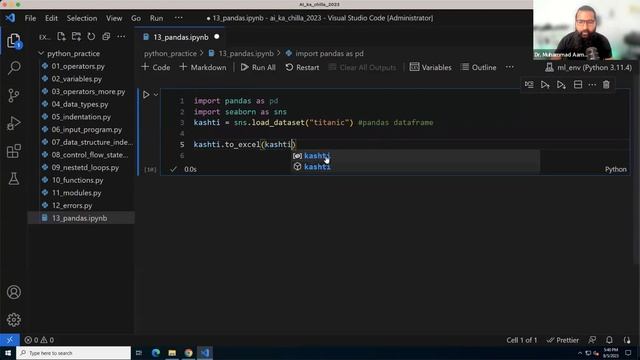Open the Edit menu

pos(51,18)
